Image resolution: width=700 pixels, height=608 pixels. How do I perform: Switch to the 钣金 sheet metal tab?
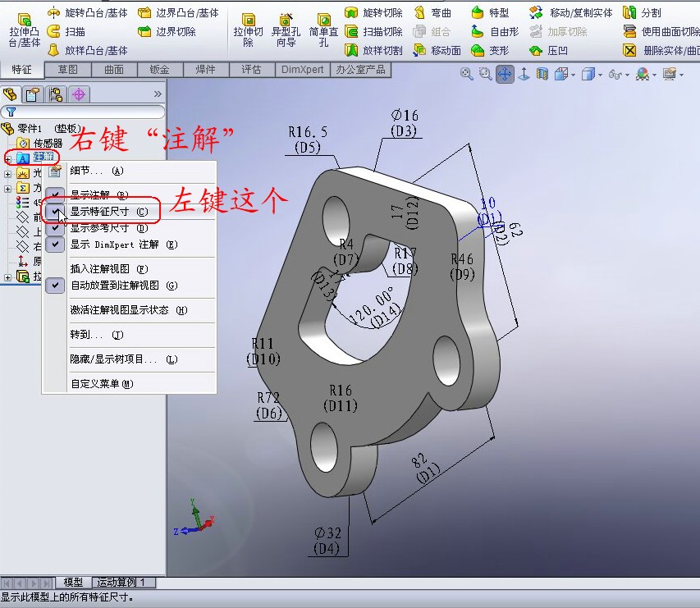[x=160, y=70]
